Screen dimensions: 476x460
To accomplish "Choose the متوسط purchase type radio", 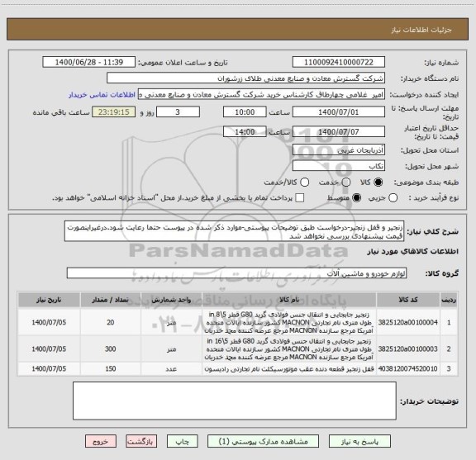I will click(356, 198).
